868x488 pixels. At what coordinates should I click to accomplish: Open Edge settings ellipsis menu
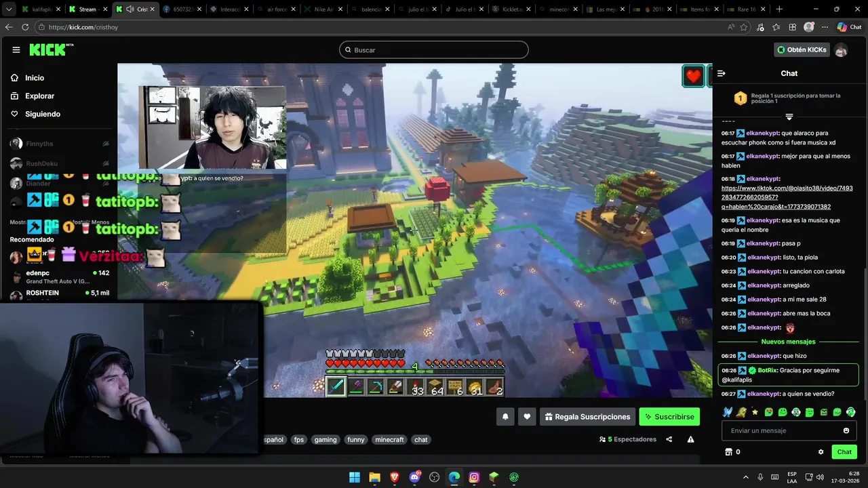(x=825, y=27)
